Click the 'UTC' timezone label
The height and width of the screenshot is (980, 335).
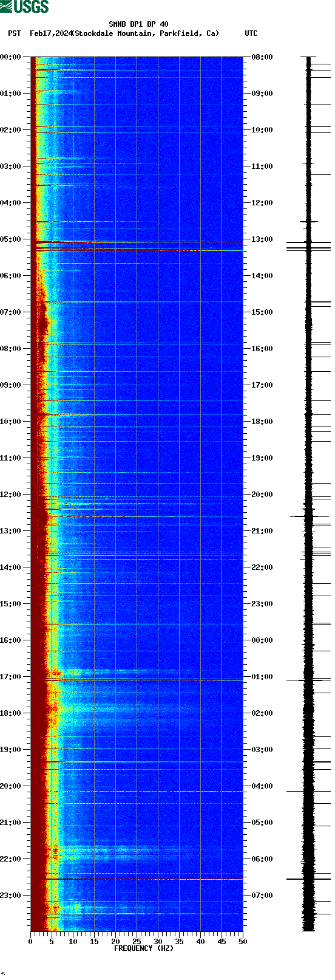point(251,33)
